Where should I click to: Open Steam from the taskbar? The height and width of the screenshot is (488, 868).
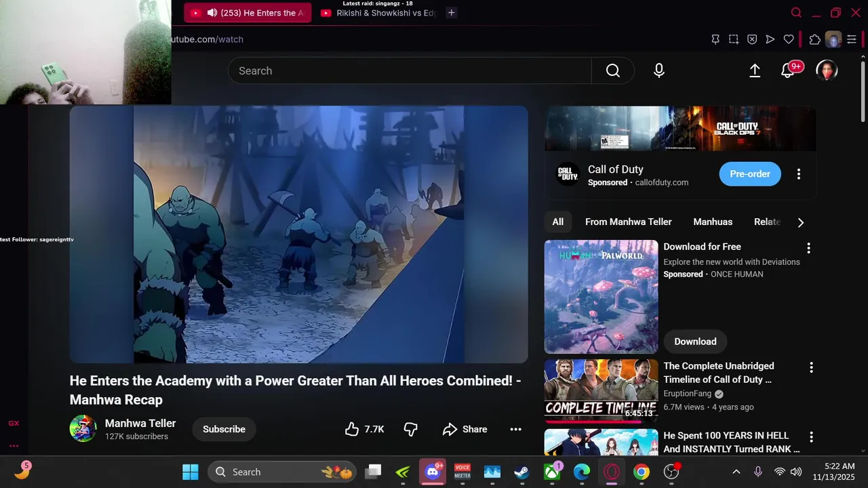tap(521, 472)
